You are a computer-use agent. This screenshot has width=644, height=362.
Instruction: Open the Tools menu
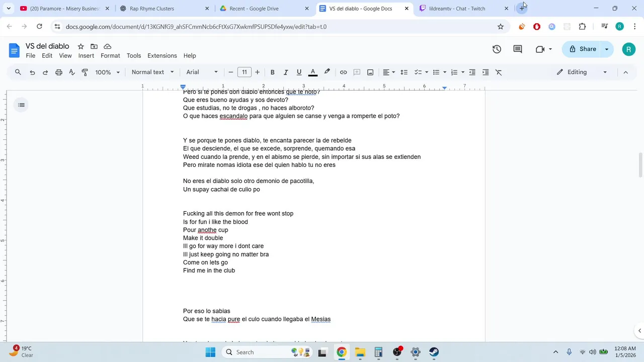tap(134, 56)
